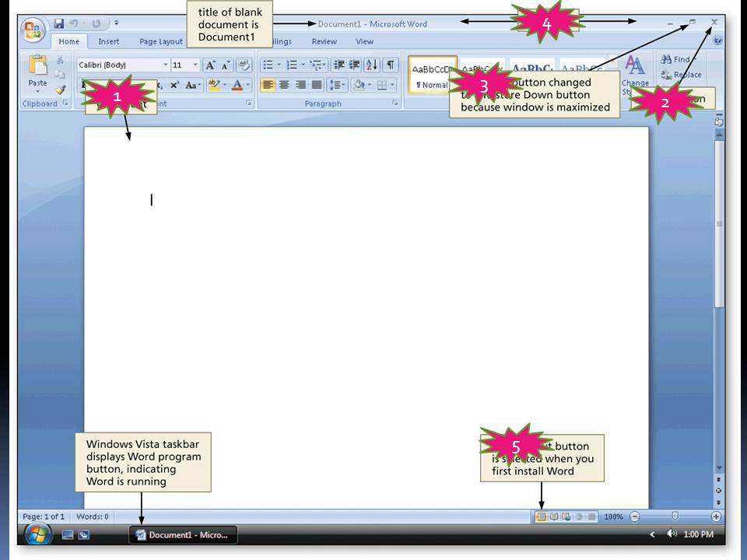Click the Paste clipboard icon
The width and height of the screenshot is (747, 560).
pyautogui.click(x=37, y=65)
